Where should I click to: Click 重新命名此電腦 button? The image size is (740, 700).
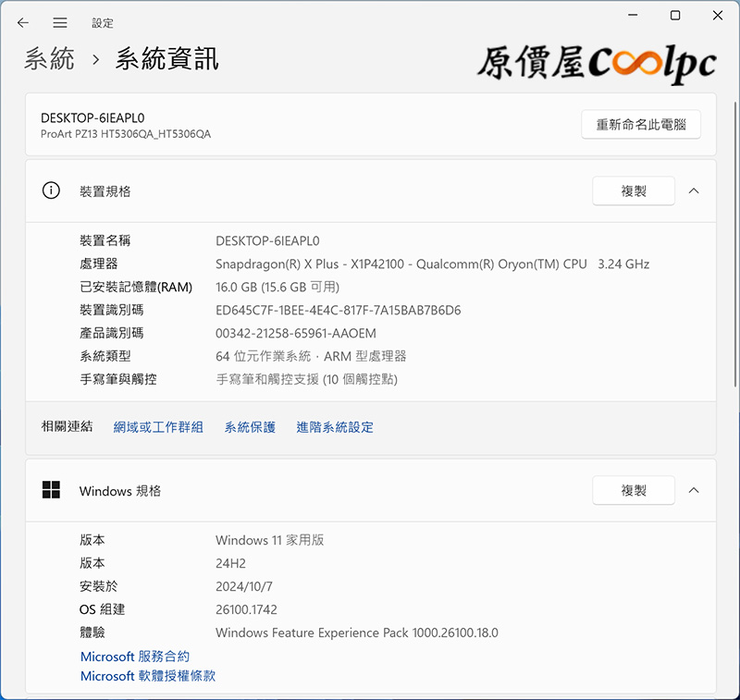pos(641,125)
